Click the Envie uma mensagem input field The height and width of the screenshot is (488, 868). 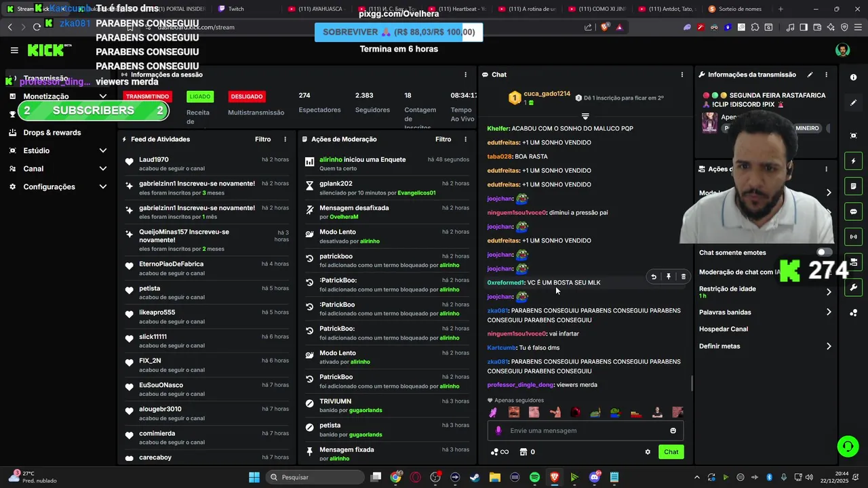(585, 430)
